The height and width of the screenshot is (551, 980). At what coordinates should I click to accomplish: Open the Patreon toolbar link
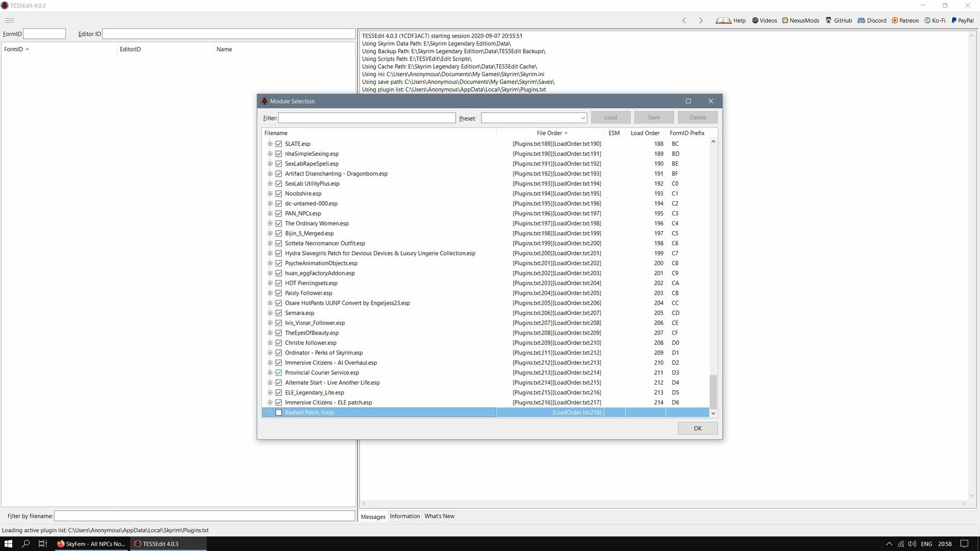pos(905,20)
